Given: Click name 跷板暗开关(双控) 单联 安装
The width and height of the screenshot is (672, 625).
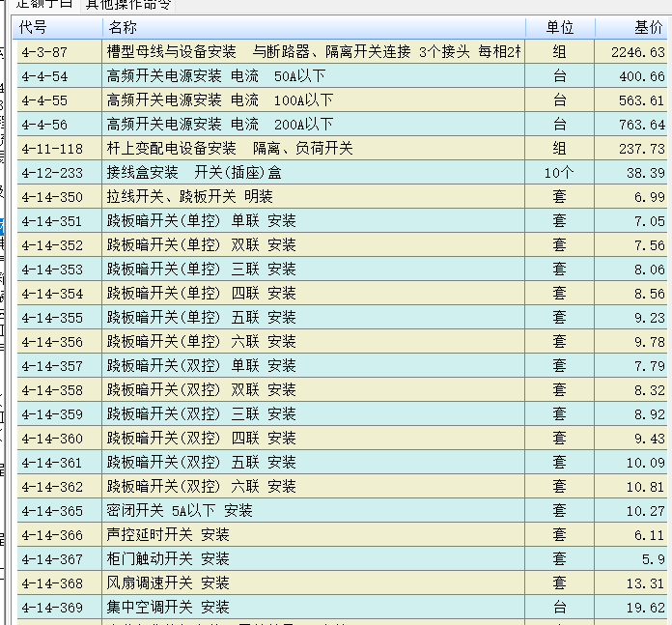Looking at the screenshot, I should click(202, 366).
